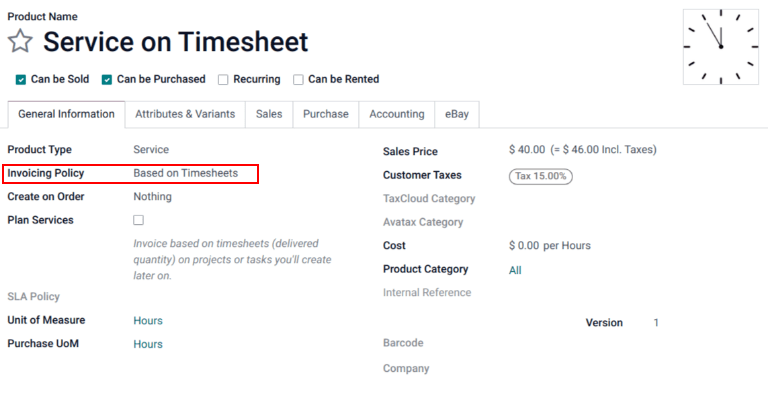
Task: Change Invoicing Policy Based on Timesheets
Action: [x=186, y=173]
